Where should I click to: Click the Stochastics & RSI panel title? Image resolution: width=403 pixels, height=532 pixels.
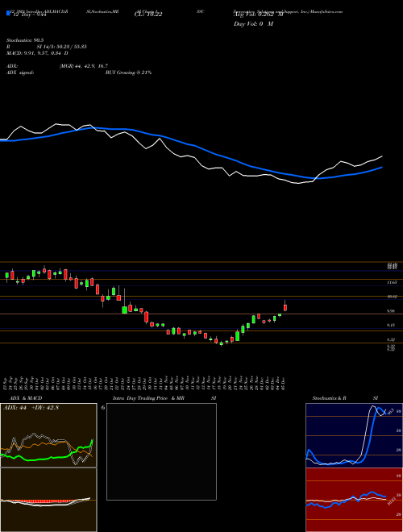(x=345, y=398)
